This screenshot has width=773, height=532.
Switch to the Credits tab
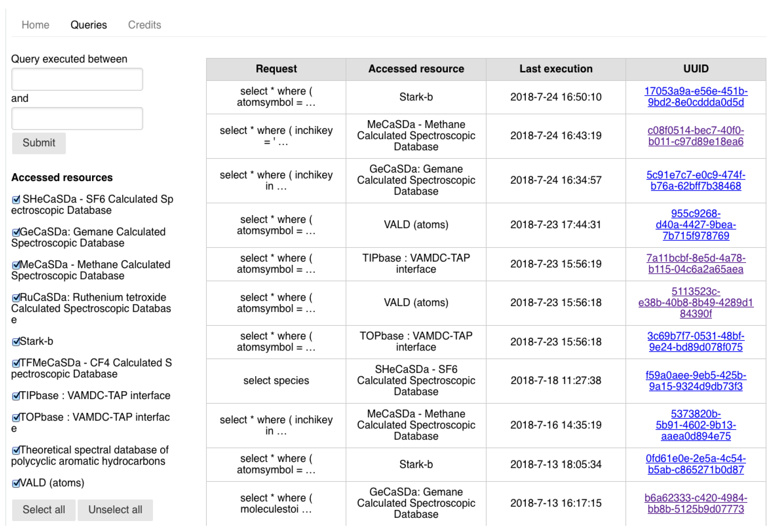(145, 25)
